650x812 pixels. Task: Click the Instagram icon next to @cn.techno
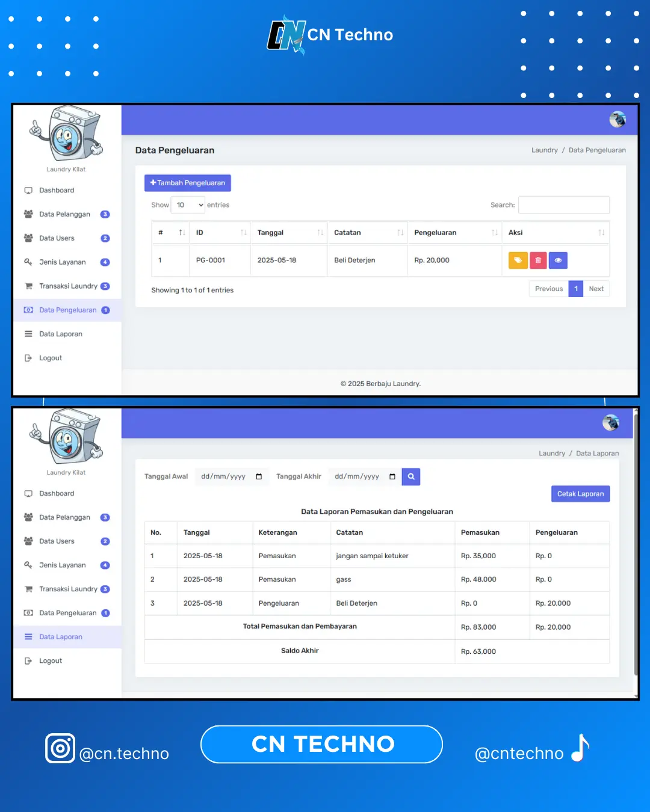coord(60,749)
